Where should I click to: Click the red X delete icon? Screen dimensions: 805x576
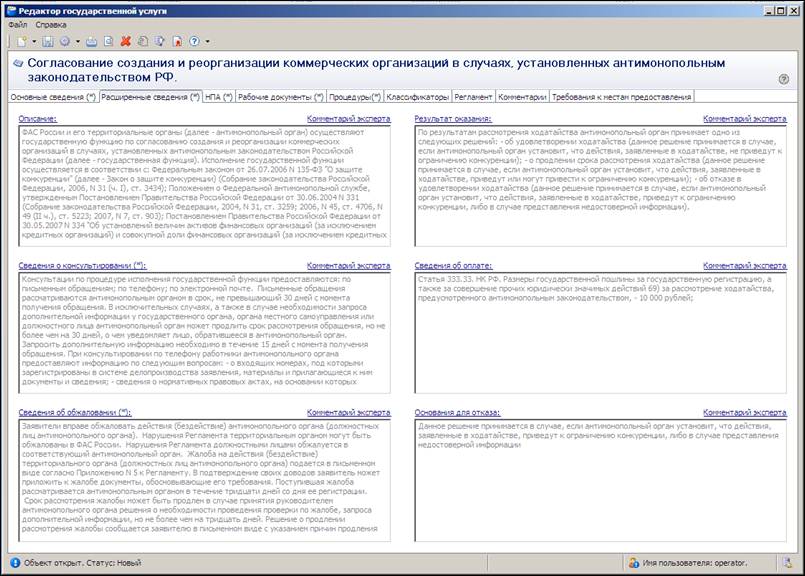click(x=125, y=42)
